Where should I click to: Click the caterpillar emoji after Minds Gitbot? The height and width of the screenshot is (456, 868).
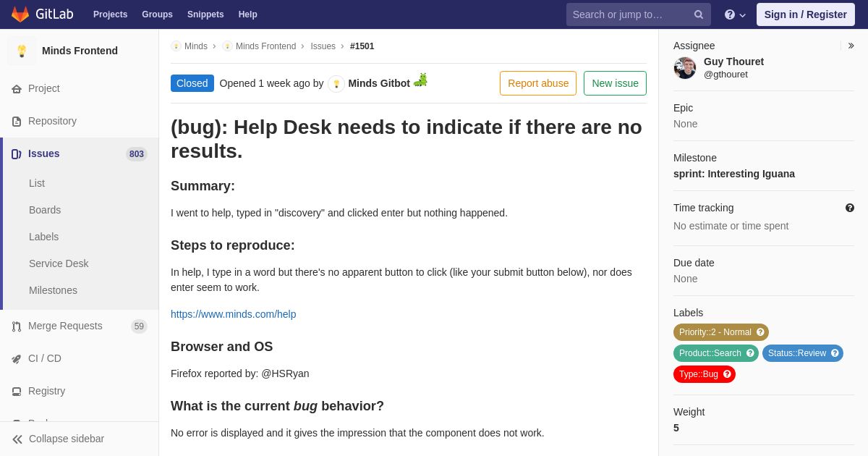point(420,80)
